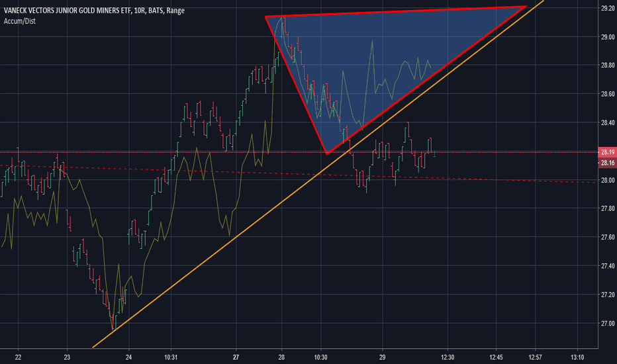The image size is (617, 364).
Task: Click the 28.00 price axis label
Action: pyautogui.click(x=608, y=180)
